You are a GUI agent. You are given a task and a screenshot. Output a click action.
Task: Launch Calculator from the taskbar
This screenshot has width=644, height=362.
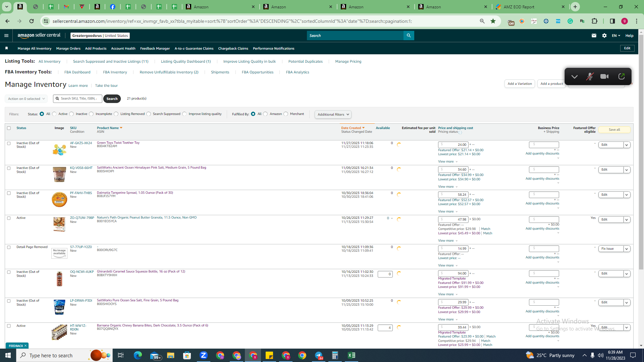[335, 355]
